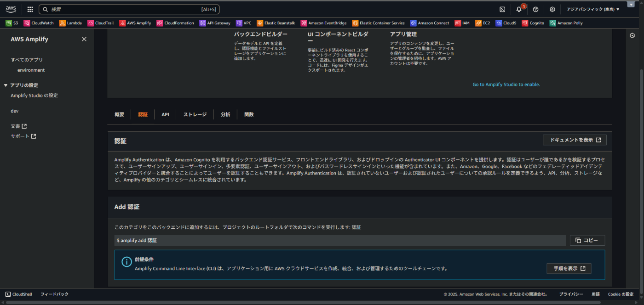Open the CloudWatch bookmark
Viewport: 644px width, 305px height.
tap(39, 23)
